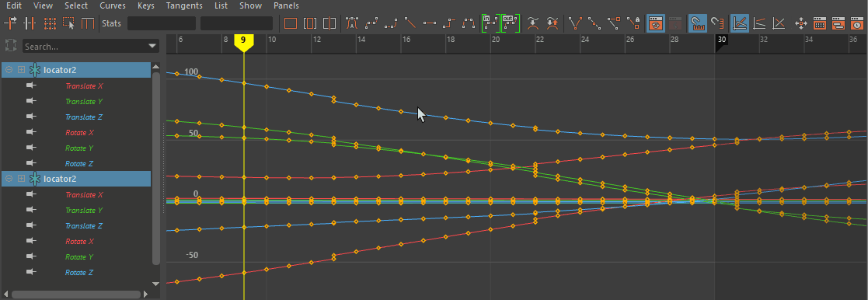
Task: Click the Buffer Curve Snapshot icon
Action: coord(533,23)
